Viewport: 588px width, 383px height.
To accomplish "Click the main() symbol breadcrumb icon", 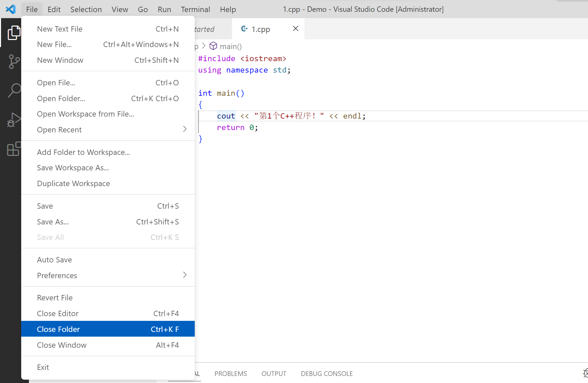I will (213, 46).
